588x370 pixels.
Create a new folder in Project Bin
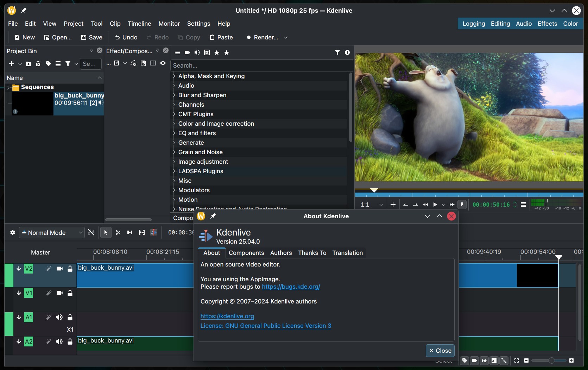tap(29, 64)
